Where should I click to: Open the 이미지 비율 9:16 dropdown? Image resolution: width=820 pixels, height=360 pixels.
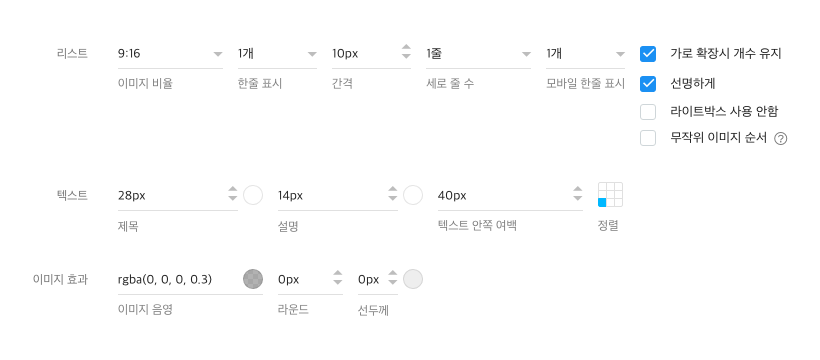pos(170,54)
